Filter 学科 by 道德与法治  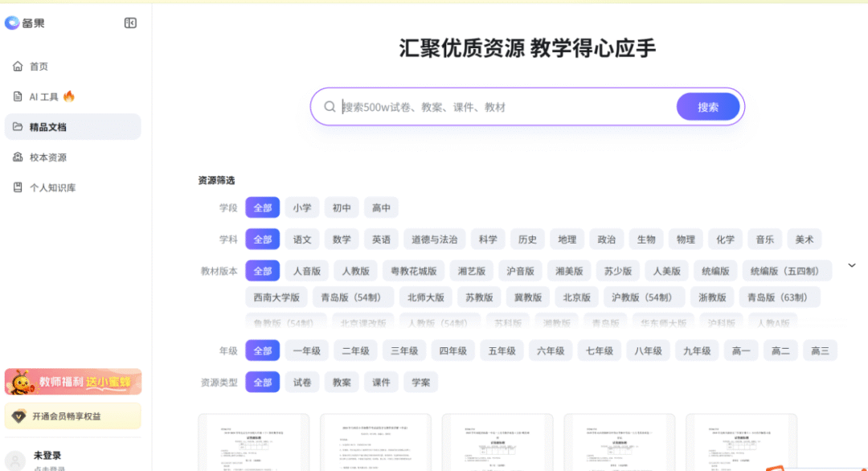[x=435, y=239]
